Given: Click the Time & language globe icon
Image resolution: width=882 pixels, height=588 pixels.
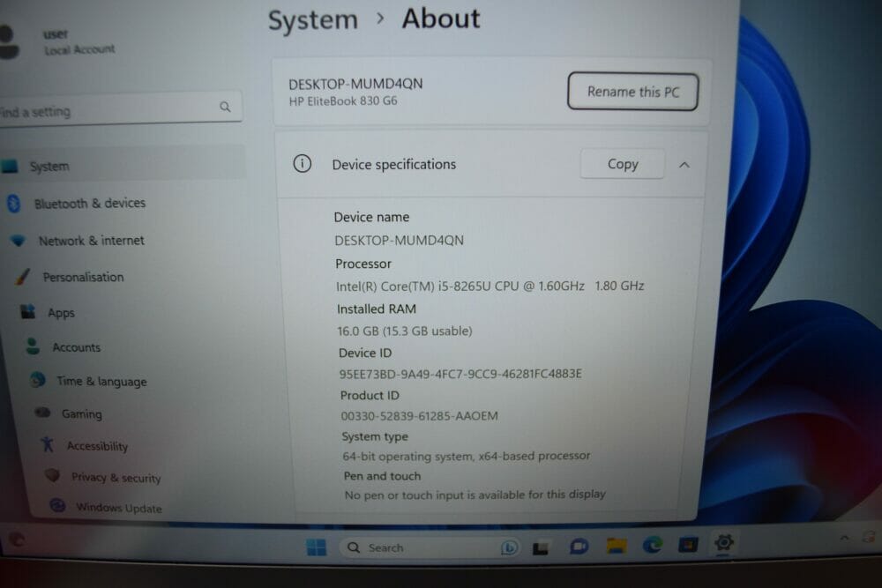Looking at the screenshot, I should [38, 380].
